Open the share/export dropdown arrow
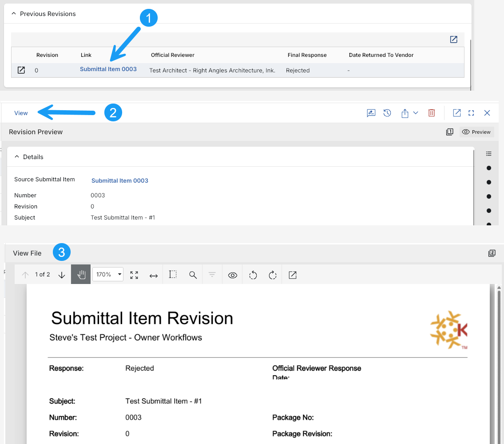This screenshot has height=444, width=504. 416,113
